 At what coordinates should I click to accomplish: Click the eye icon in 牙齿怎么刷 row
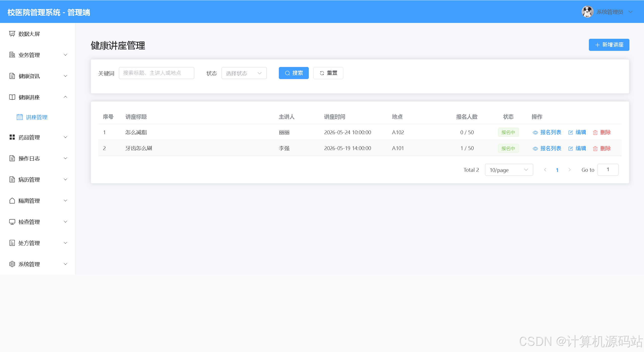pyautogui.click(x=535, y=149)
